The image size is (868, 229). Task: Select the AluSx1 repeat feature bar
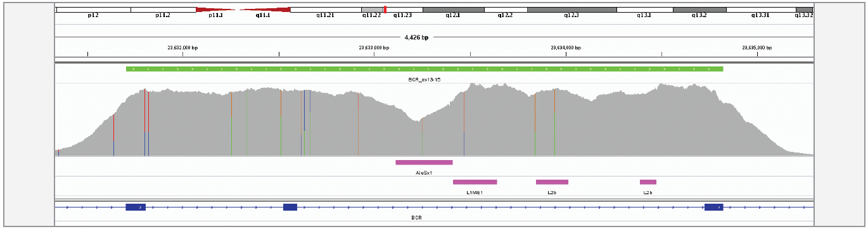pos(424,163)
